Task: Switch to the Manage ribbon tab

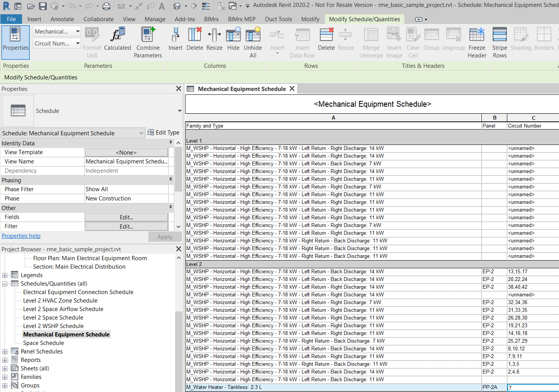Action: coord(155,19)
